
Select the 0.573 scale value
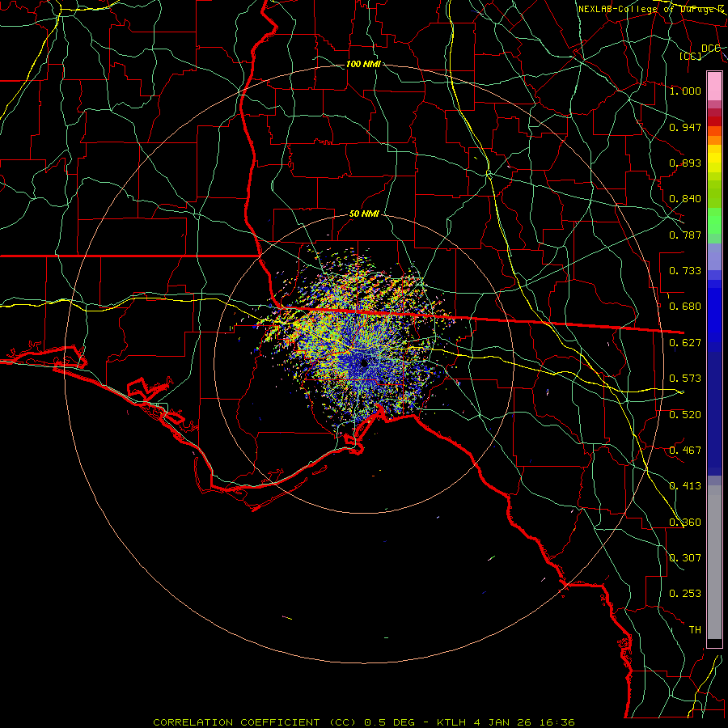pos(685,379)
